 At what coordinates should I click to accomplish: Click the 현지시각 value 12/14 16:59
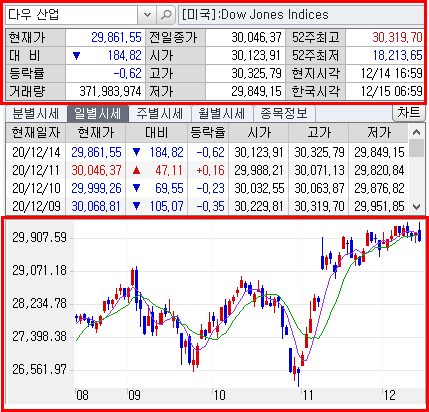point(392,73)
